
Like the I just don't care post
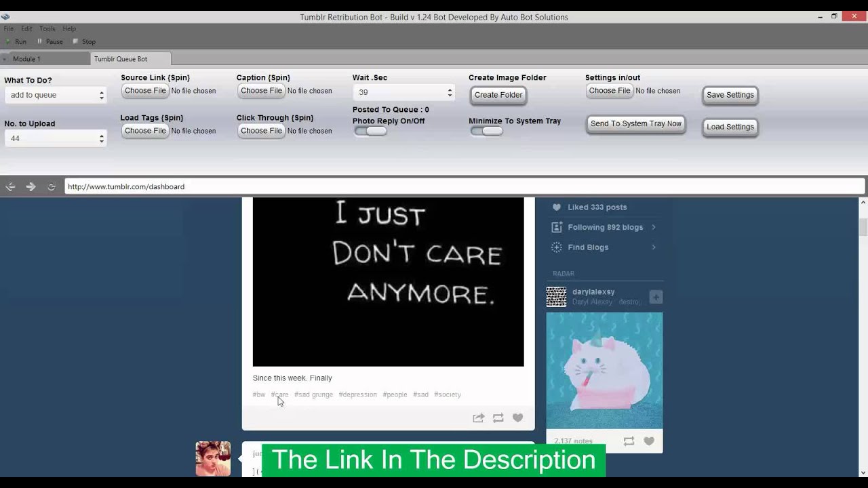click(x=518, y=418)
